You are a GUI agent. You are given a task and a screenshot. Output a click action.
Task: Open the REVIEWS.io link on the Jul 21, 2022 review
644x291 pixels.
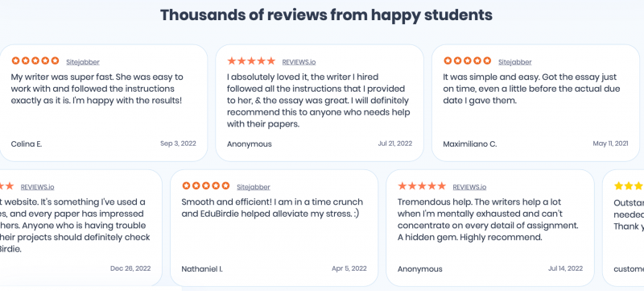coord(299,62)
